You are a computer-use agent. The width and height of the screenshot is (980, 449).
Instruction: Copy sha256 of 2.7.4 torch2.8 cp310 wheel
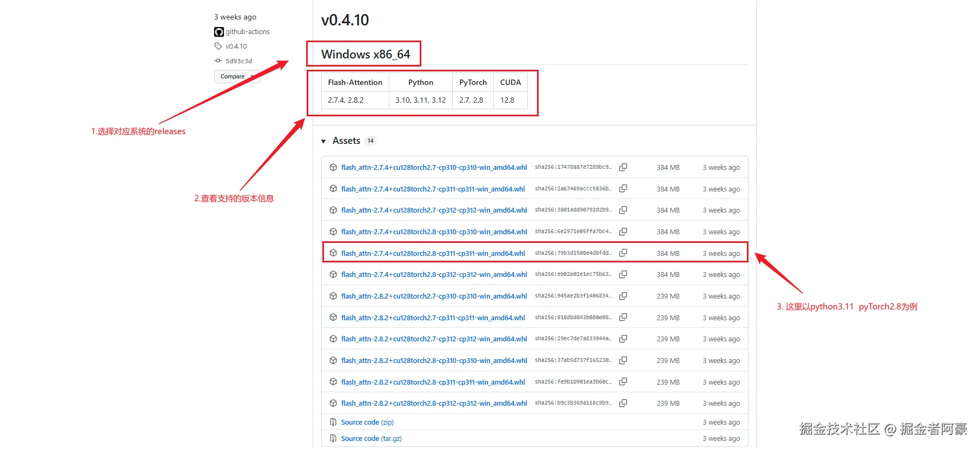(x=623, y=232)
